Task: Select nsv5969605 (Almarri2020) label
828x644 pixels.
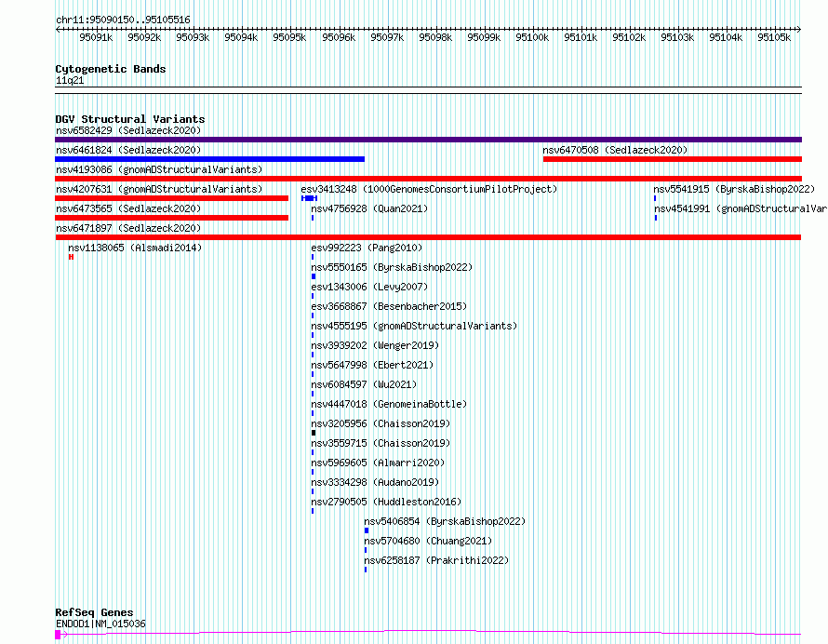Action: click(378, 463)
